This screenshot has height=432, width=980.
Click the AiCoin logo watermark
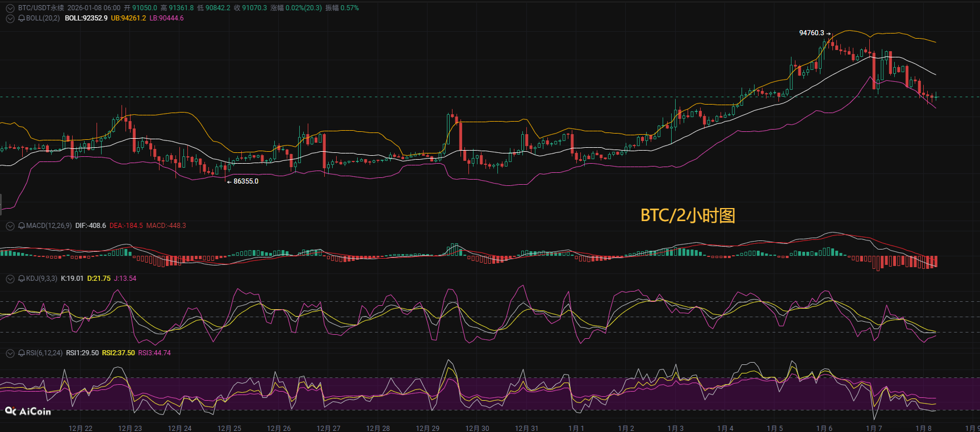[28, 411]
